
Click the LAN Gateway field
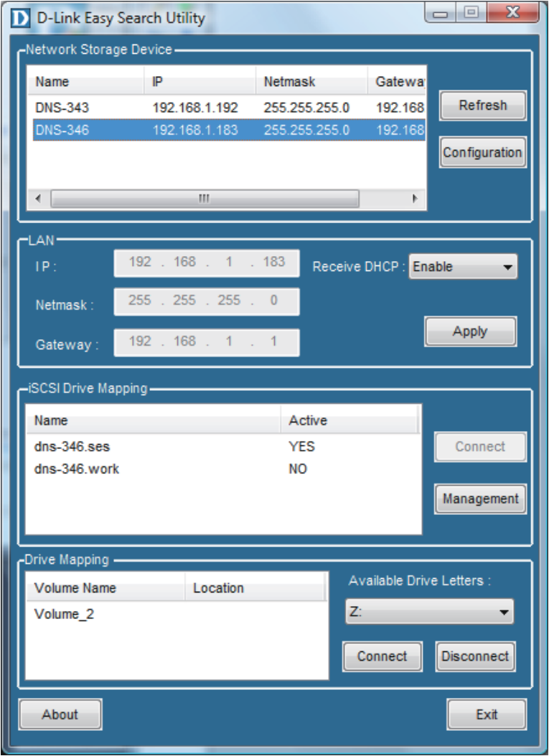(x=207, y=342)
